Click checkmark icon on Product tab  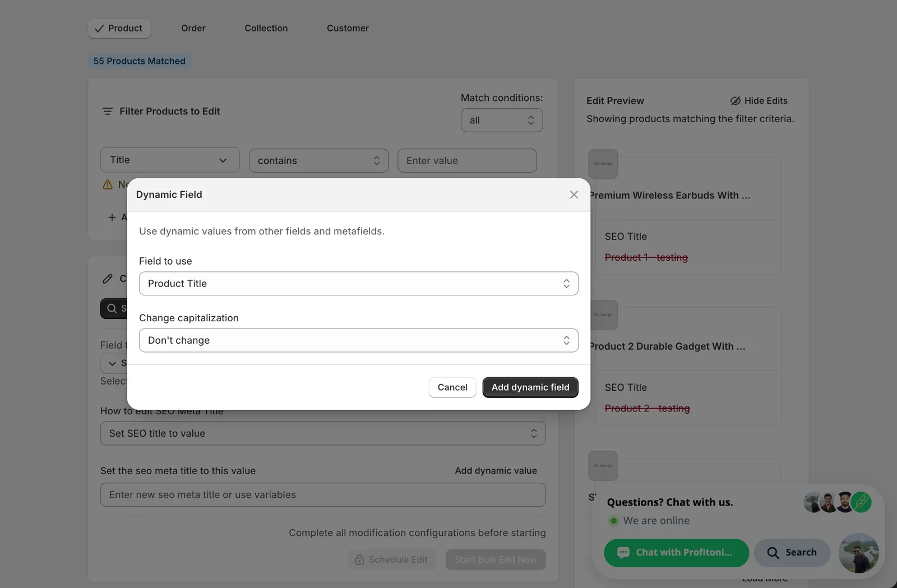[x=99, y=29]
